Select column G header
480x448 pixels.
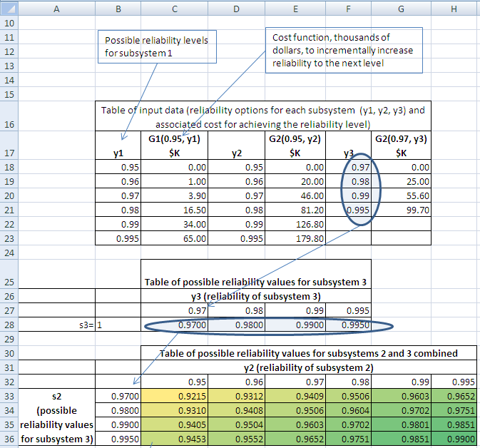click(401, 9)
